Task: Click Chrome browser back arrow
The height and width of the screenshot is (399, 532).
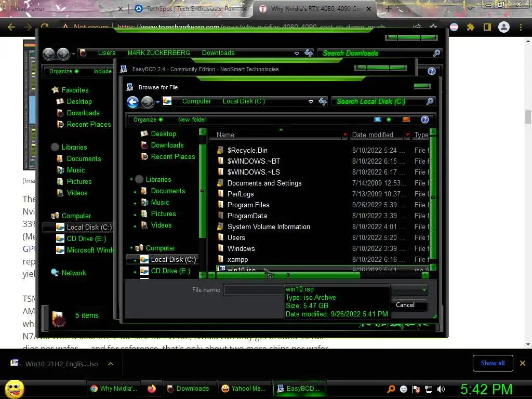Action: point(11,27)
